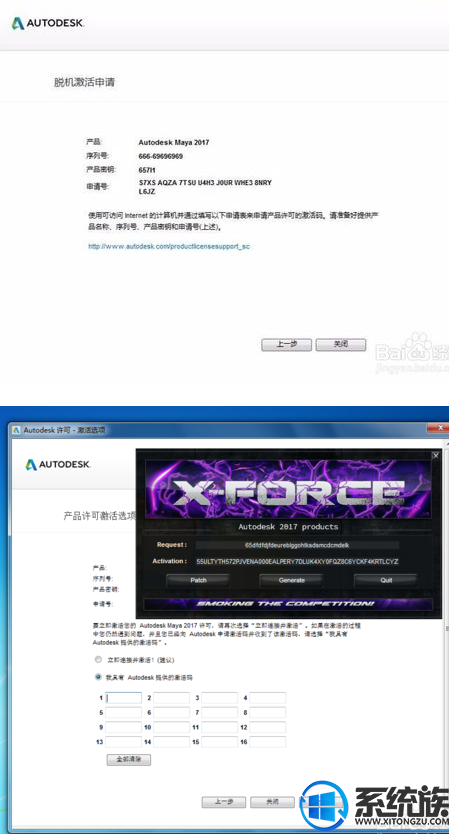449x834 pixels.
Task: Click the X-FORCE banner image
Action: click(x=288, y=489)
